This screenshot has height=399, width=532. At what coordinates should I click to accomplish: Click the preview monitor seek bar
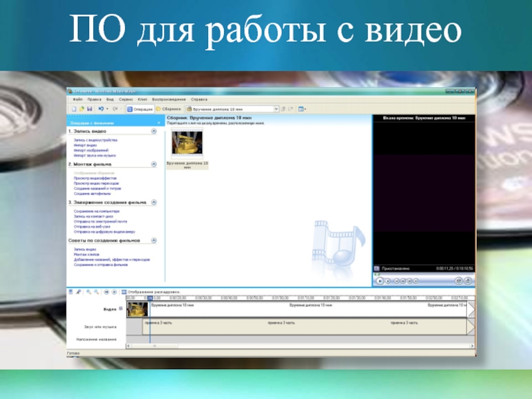point(423,274)
